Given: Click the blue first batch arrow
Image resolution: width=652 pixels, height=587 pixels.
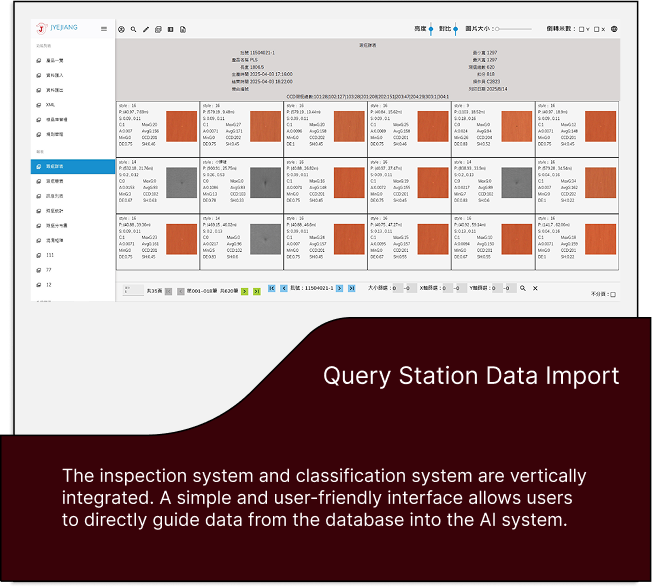Looking at the screenshot, I should 274,289.
